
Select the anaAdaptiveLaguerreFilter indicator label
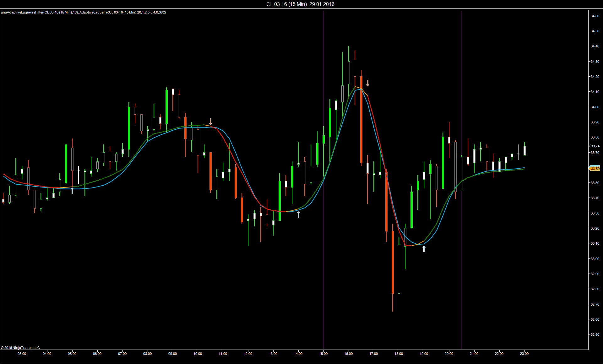click(x=39, y=12)
